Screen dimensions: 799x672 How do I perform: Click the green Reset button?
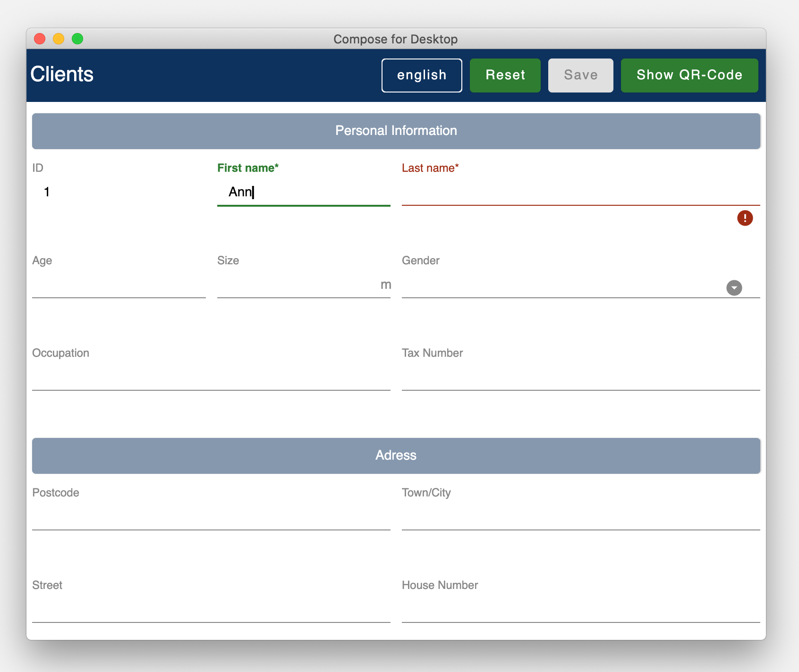coord(505,76)
